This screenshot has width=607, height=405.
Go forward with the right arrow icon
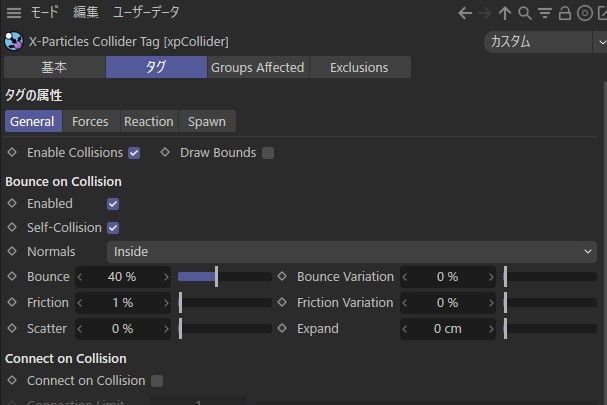pyautogui.click(x=484, y=13)
